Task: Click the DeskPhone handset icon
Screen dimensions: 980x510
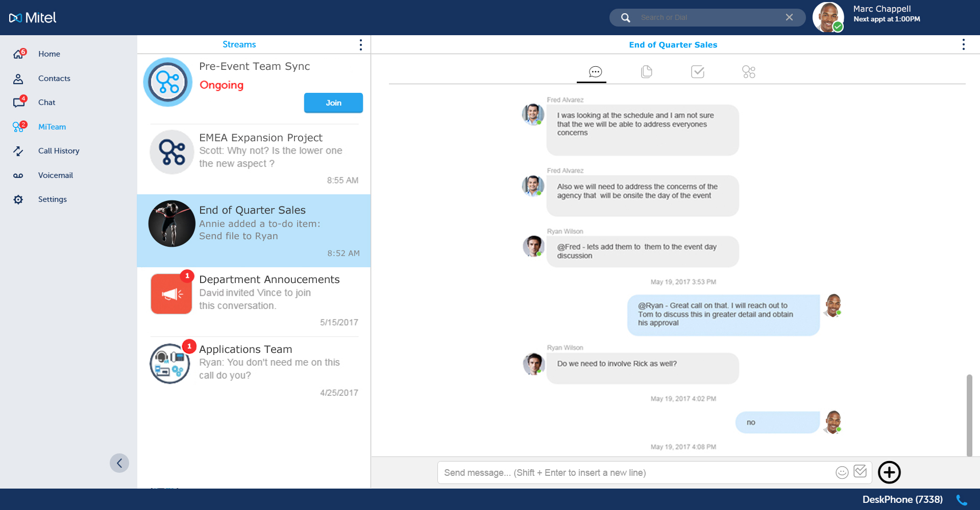Action: pyautogui.click(x=962, y=500)
